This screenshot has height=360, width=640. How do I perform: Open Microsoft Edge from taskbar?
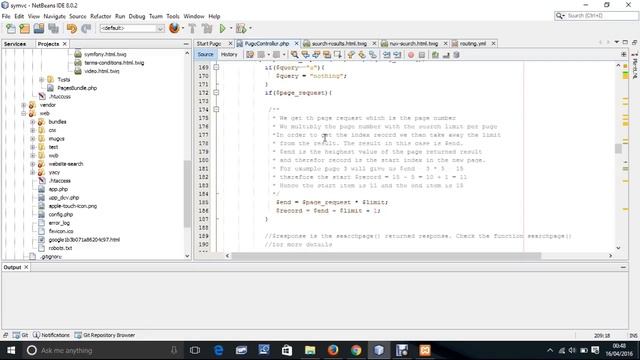tap(218, 350)
